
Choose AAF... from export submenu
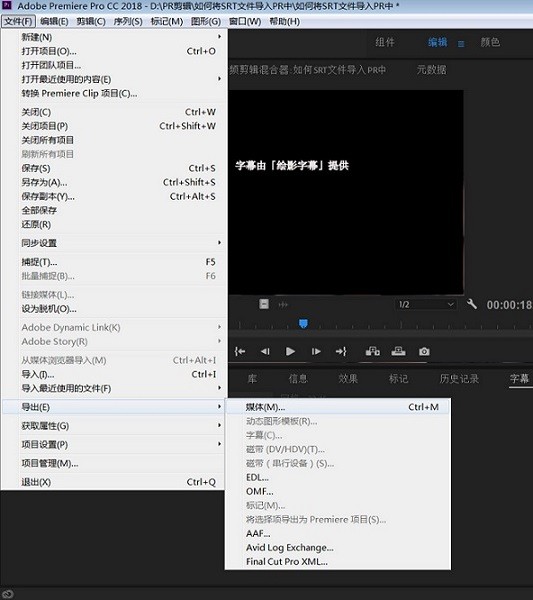[x=338, y=533]
